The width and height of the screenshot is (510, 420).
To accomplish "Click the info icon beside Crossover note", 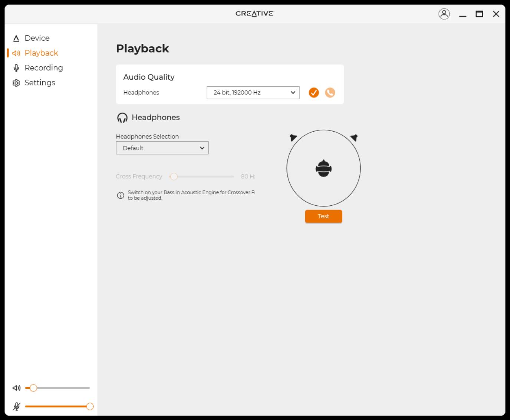I will point(121,195).
